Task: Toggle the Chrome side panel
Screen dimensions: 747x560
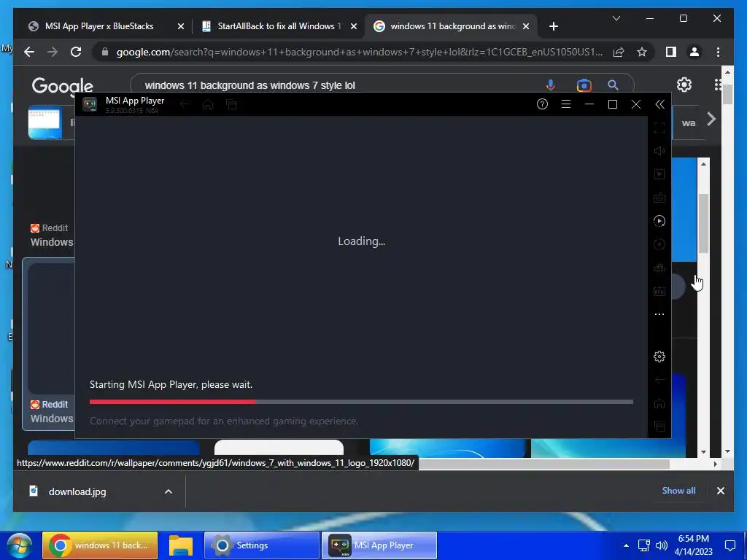Action: 671,52
